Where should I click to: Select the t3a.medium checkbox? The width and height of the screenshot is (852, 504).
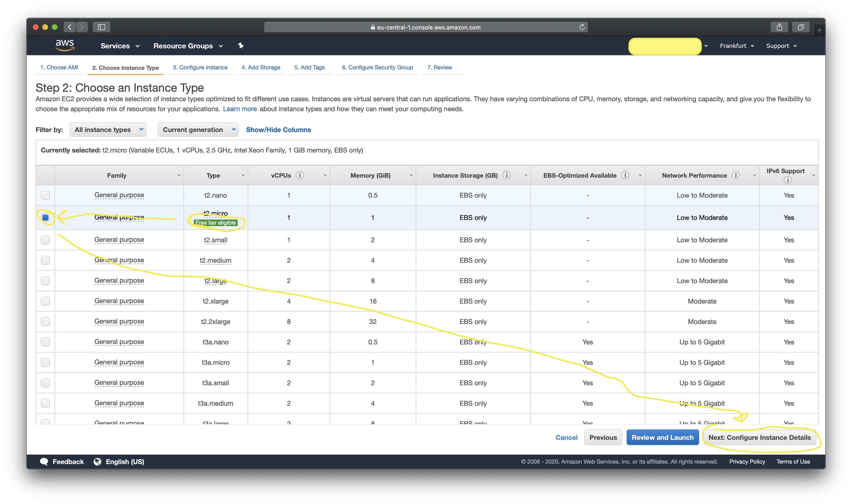pos(45,403)
